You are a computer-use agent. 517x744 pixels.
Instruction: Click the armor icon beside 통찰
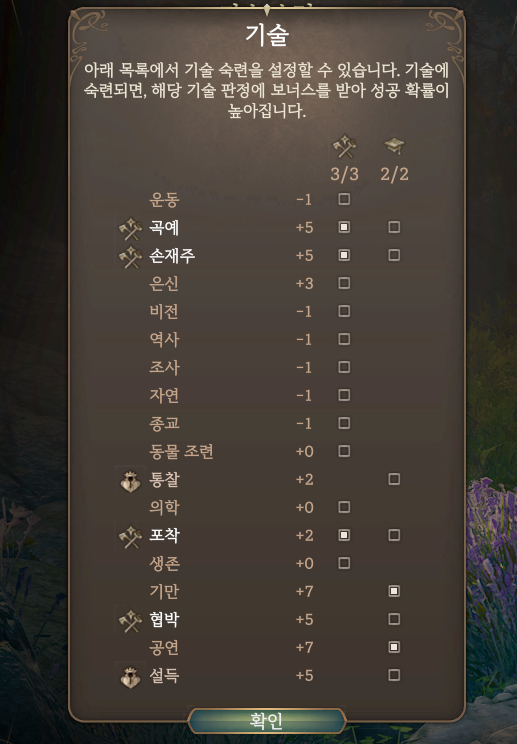tap(130, 481)
